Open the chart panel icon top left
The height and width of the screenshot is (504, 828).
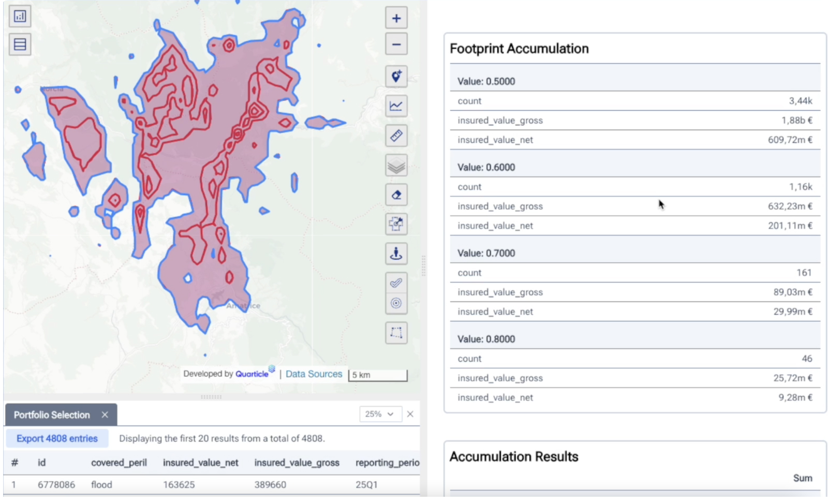(20, 16)
